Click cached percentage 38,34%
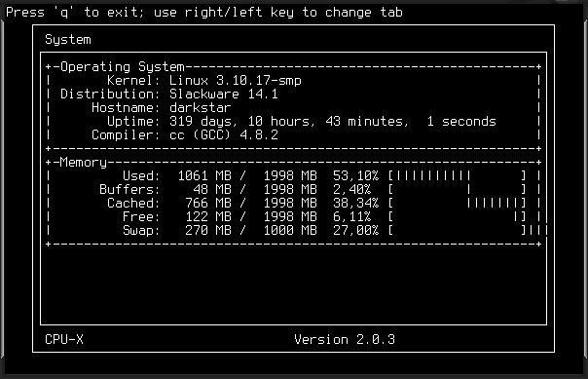Screen dimensions: 588x379 pyautogui.click(x=355, y=203)
